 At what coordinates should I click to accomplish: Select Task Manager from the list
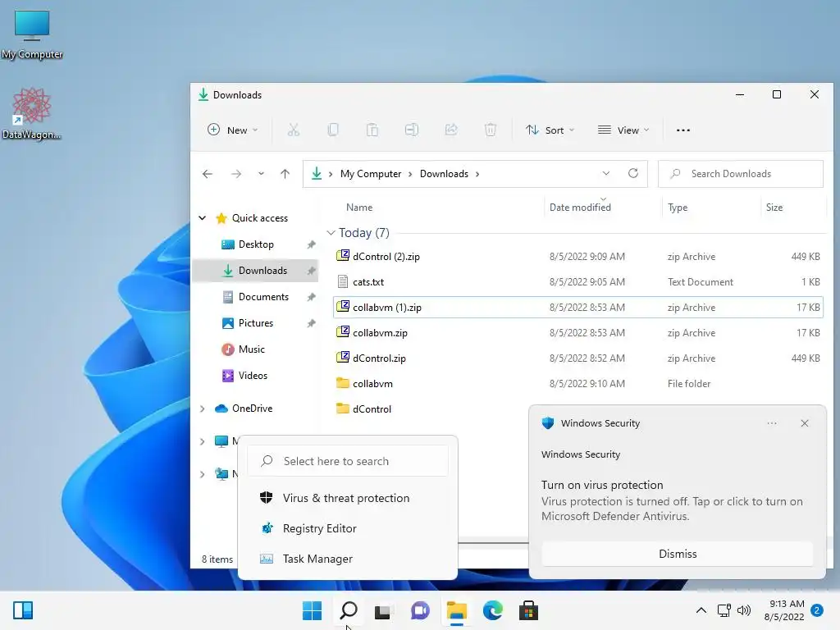[x=347, y=559]
